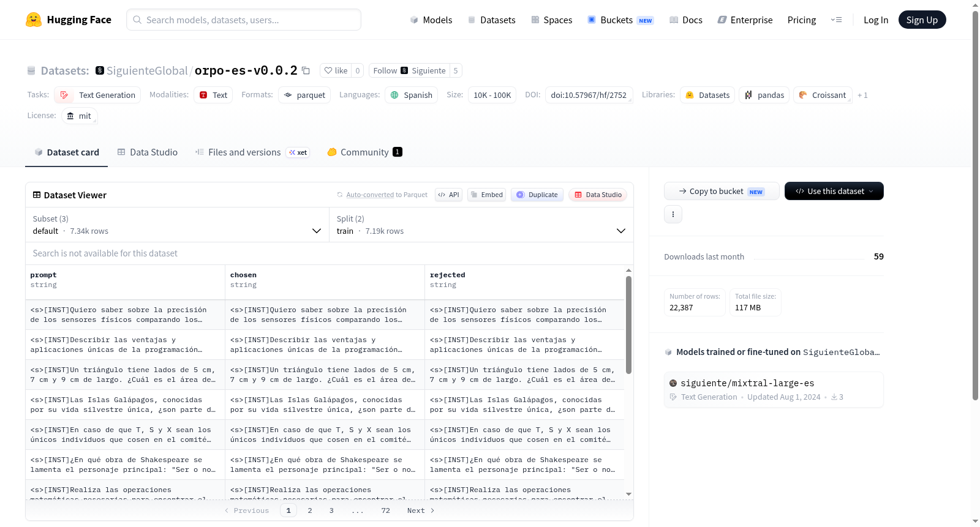Click the parquet format tag
The image size is (980, 527).
point(304,95)
